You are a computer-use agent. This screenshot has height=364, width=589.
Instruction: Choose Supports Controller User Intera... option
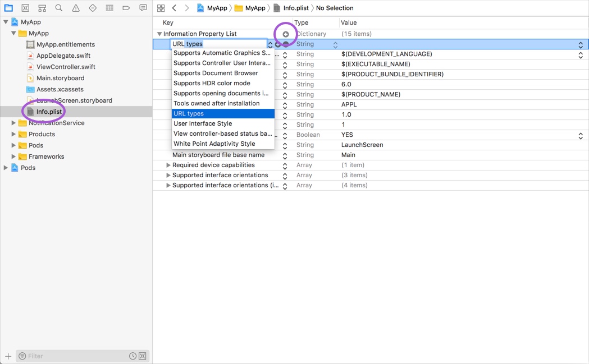click(x=223, y=63)
